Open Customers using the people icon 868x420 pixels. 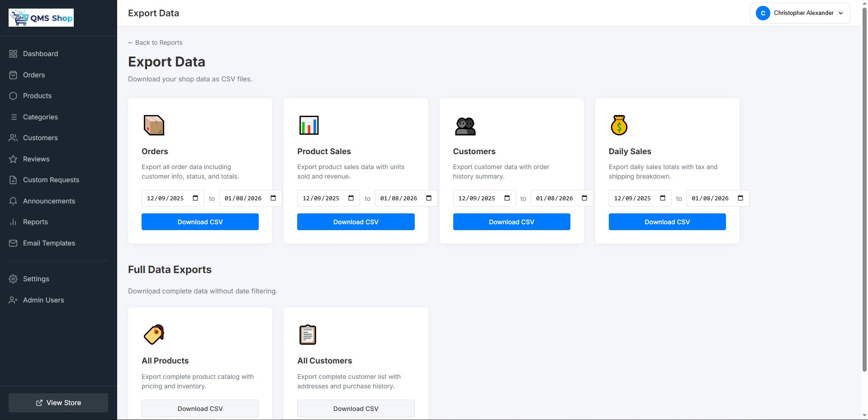[x=13, y=138]
